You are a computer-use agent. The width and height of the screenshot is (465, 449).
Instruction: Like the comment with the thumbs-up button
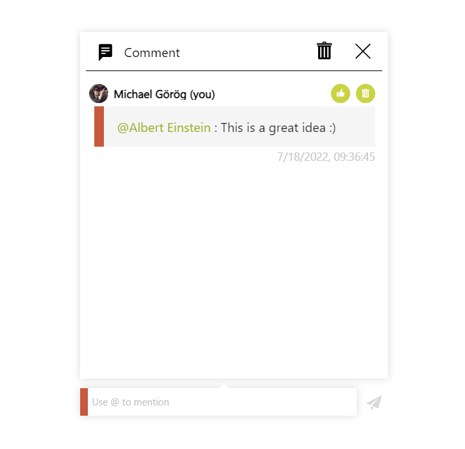pyautogui.click(x=340, y=93)
